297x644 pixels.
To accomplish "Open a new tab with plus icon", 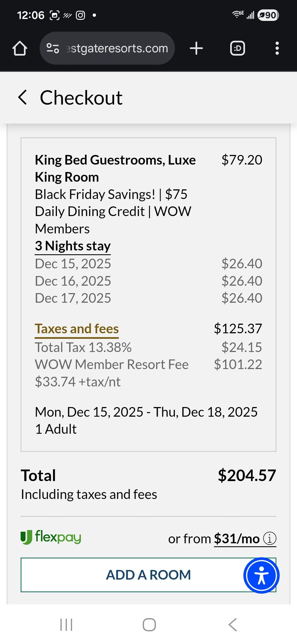I will [196, 48].
